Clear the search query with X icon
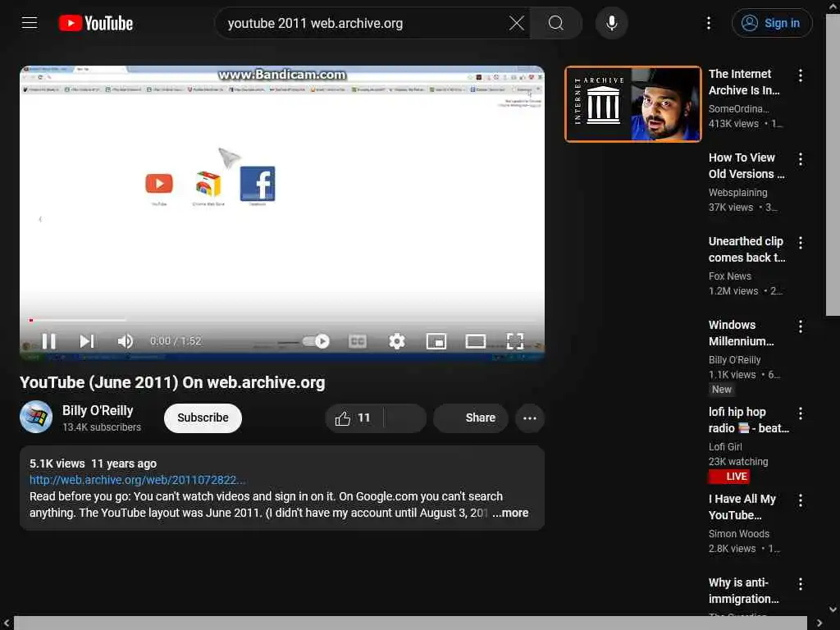This screenshot has width=840, height=630. click(x=517, y=23)
